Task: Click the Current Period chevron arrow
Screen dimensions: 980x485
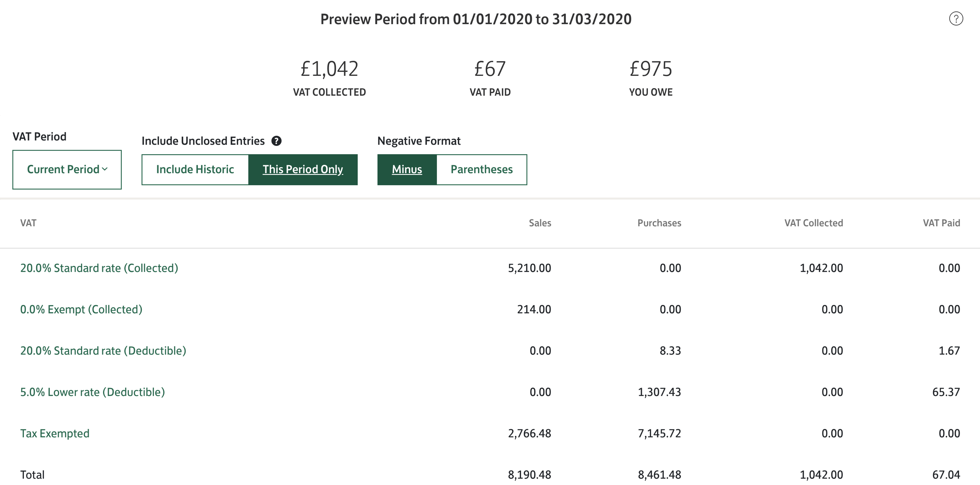Action: pyautogui.click(x=105, y=169)
